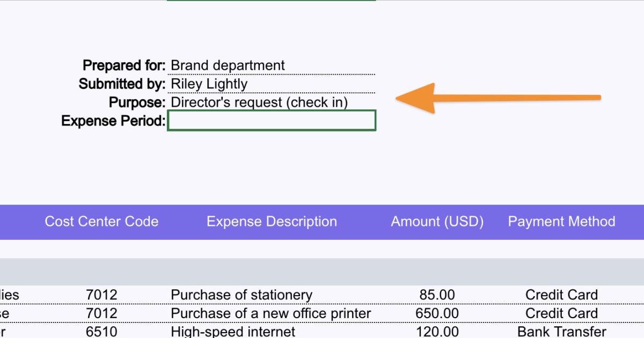Click the Payment Method column header
The image size is (644, 338).
[561, 221]
